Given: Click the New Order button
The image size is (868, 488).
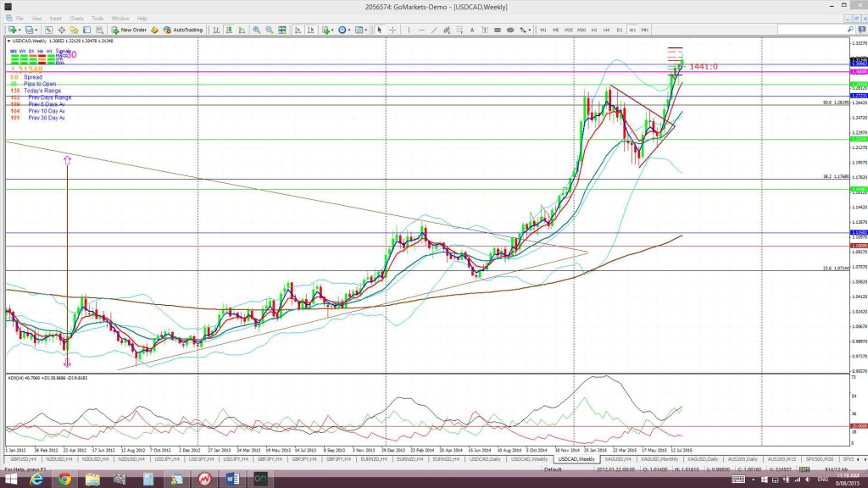Looking at the screenshot, I should tap(129, 30).
